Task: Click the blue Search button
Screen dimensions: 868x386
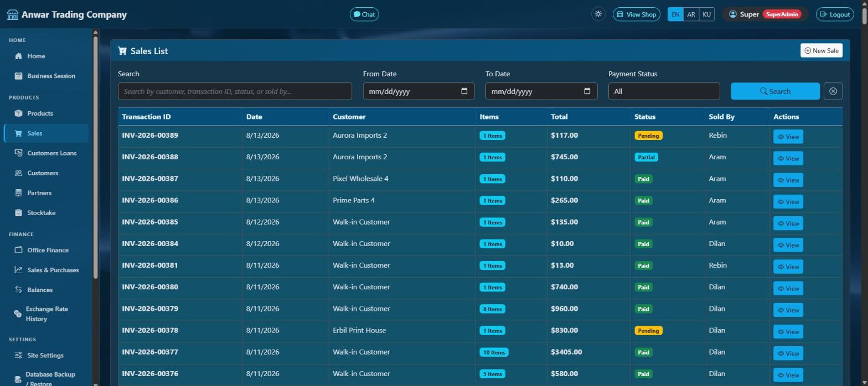Action: 775,91
